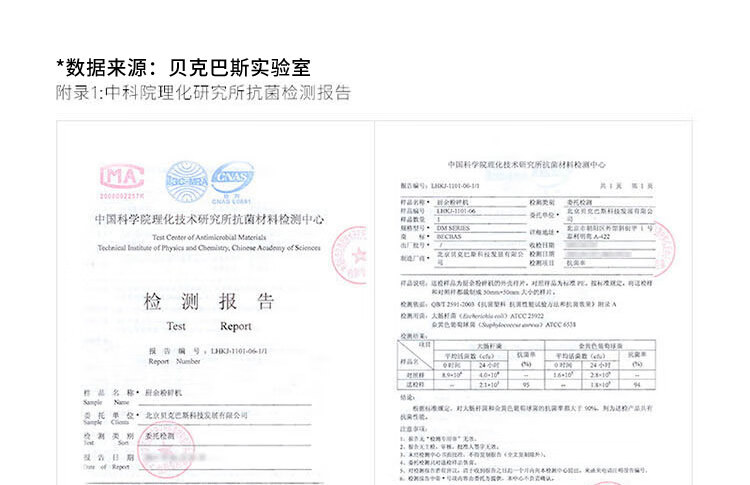The width and height of the screenshot is (750, 485).
Task: Click 'Escherichia coli ATCC 25922' line
Action: (488, 316)
